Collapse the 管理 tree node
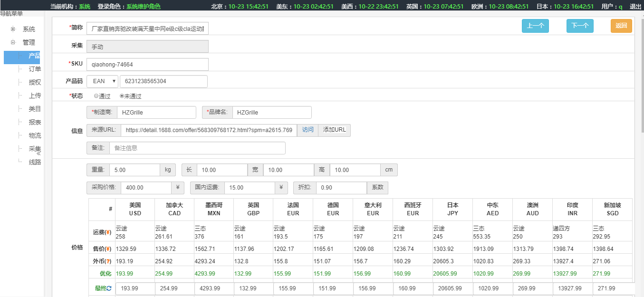 click(13, 42)
